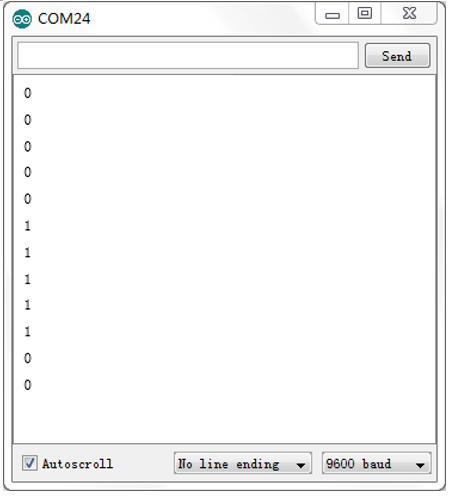Click the COM24 window title text
The width and height of the screenshot is (451, 496).
click(x=64, y=19)
